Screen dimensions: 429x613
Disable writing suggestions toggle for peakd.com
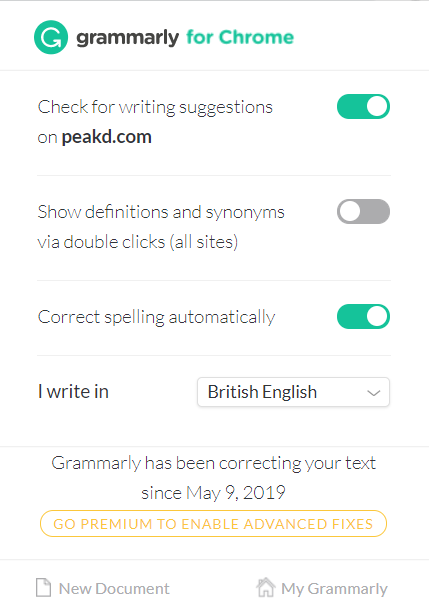(363, 106)
